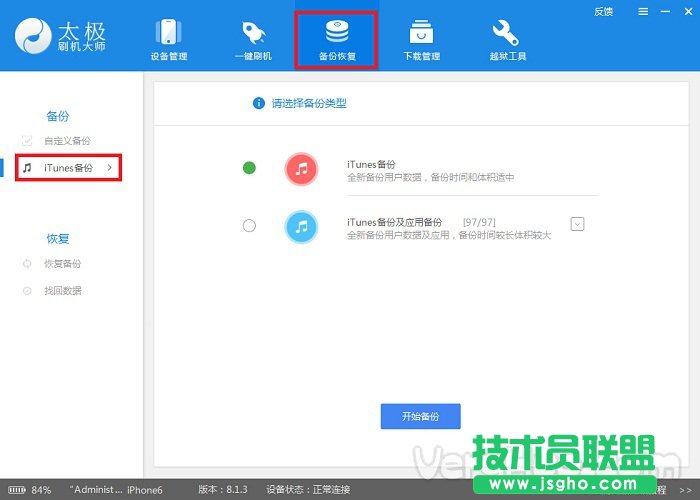
Task: Click 设备状态: 正常连接 status text
Action: tap(308, 489)
